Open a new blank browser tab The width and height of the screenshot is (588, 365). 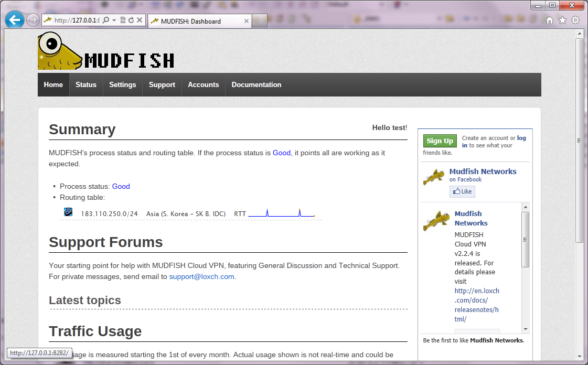(259, 22)
